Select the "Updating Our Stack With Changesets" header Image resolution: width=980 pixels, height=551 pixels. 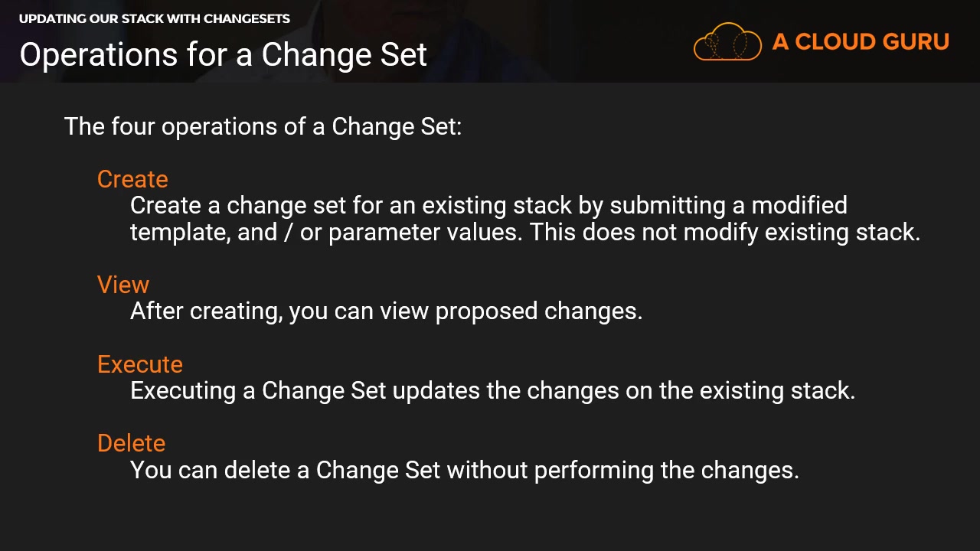pos(154,18)
